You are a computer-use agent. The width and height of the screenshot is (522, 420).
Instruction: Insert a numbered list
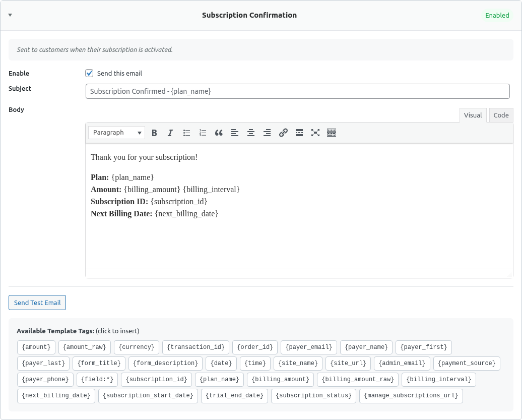pyautogui.click(x=203, y=133)
